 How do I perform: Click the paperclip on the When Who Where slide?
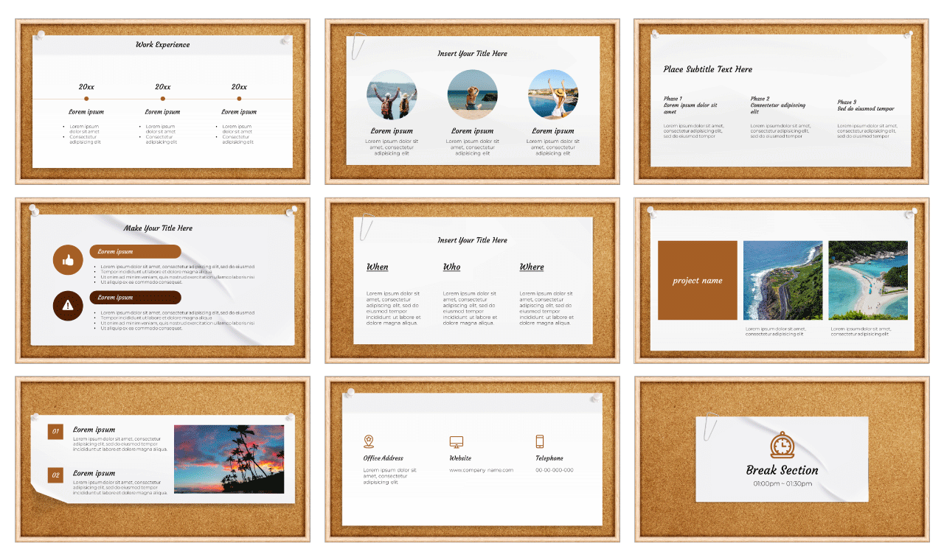pos(366,227)
